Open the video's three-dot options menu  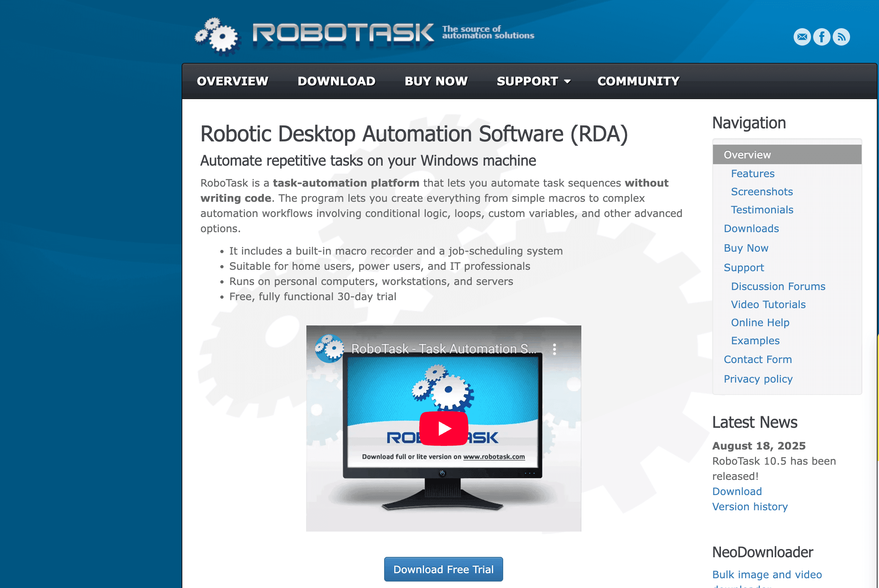(x=554, y=349)
